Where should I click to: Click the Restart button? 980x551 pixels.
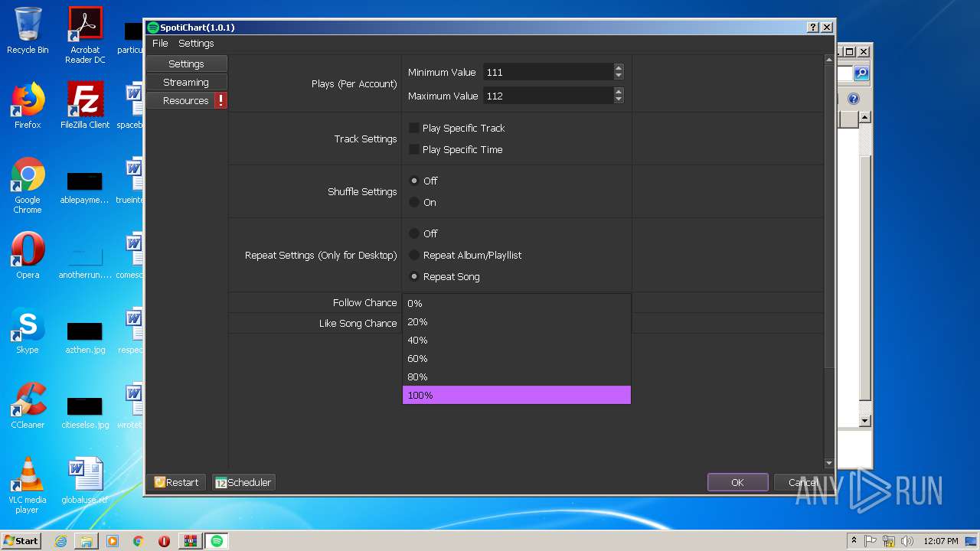click(x=176, y=482)
